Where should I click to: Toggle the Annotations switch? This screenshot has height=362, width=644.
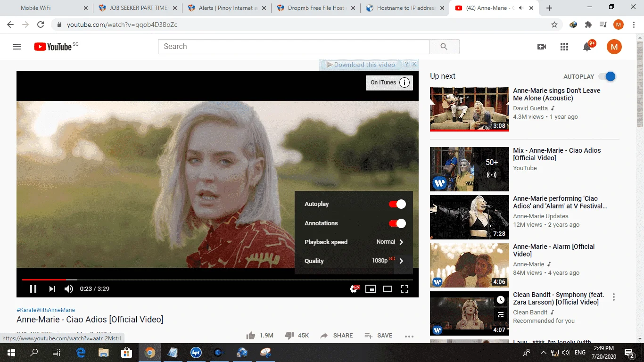click(397, 223)
